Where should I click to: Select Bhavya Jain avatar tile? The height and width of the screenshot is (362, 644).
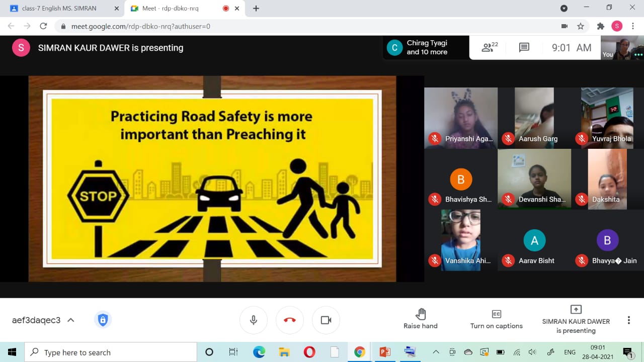coord(607,240)
